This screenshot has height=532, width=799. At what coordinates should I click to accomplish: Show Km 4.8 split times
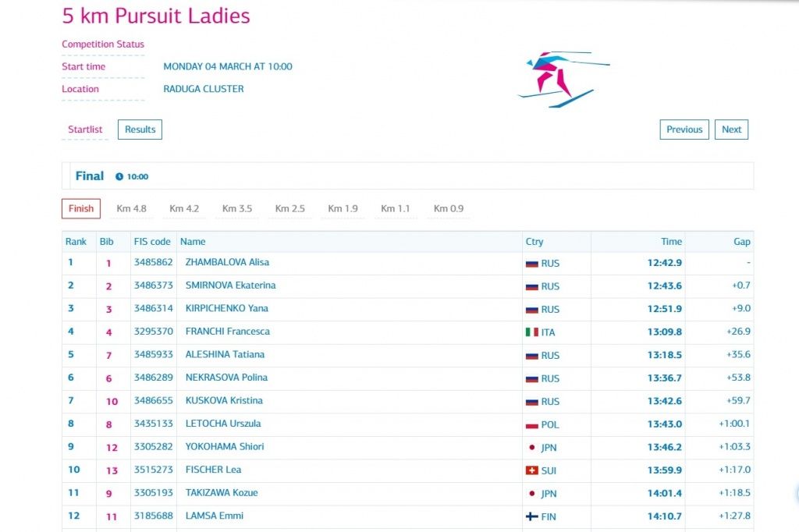click(x=131, y=209)
